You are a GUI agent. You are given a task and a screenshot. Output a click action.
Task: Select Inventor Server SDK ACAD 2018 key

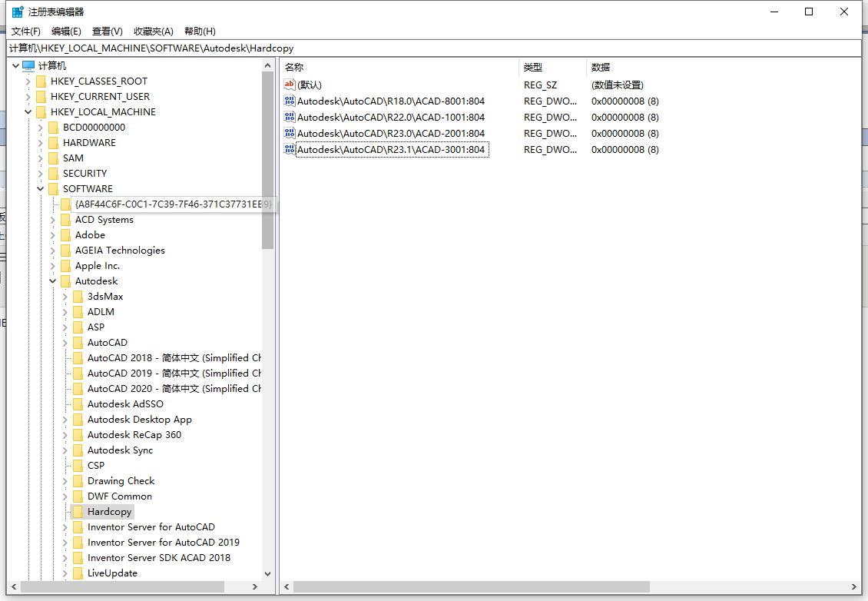click(159, 558)
